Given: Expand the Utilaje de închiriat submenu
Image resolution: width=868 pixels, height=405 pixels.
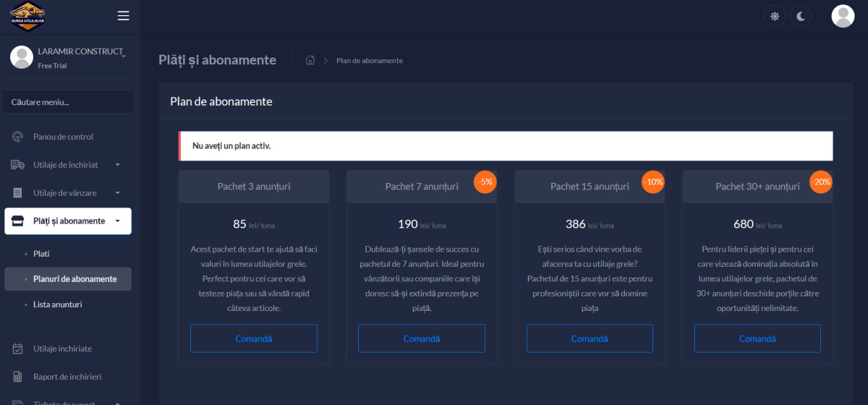Looking at the screenshot, I should pos(117,165).
